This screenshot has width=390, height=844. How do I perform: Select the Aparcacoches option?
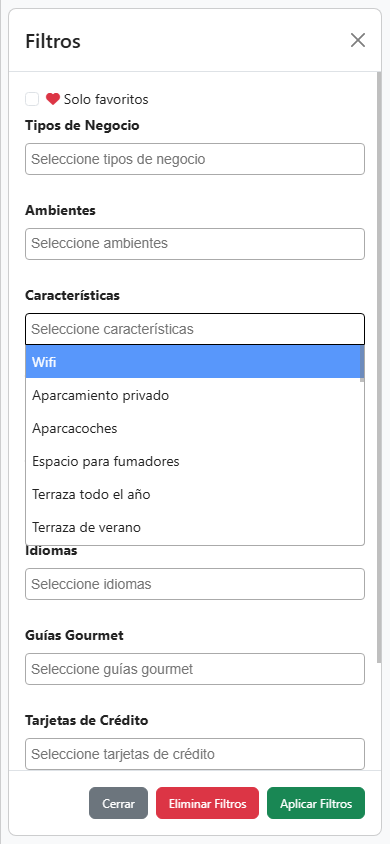pos(193,428)
